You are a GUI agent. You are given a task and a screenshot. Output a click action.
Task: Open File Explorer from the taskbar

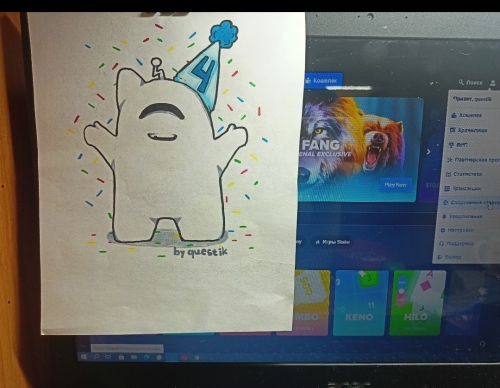tap(134, 357)
